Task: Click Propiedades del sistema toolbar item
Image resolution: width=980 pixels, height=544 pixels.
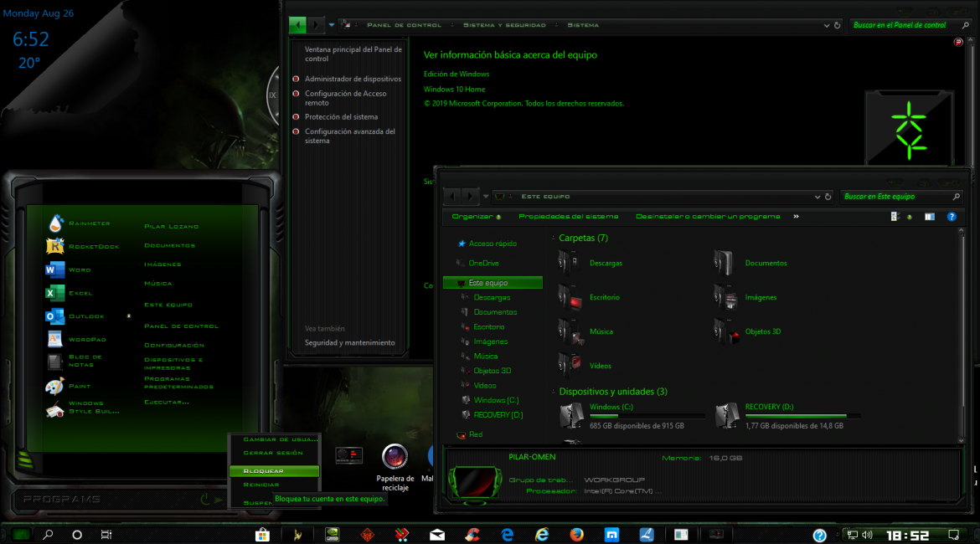Action: [x=568, y=217]
